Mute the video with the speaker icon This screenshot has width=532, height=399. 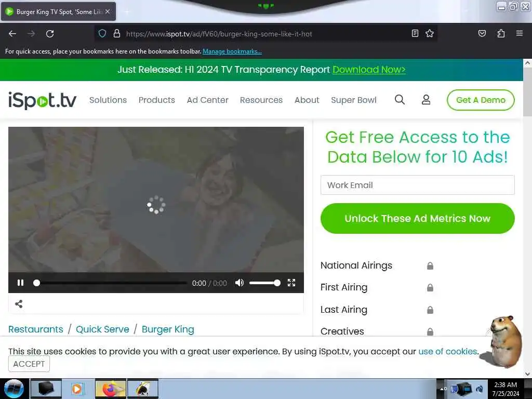[x=239, y=283]
